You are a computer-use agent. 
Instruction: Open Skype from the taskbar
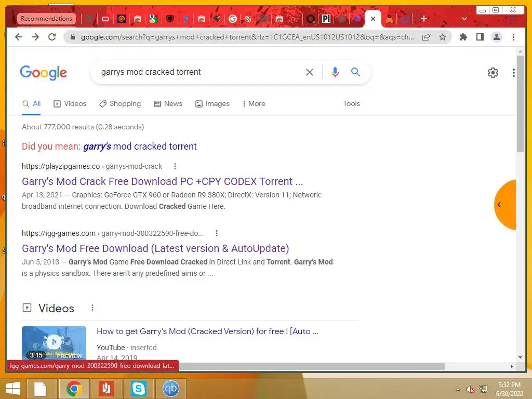(138, 389)
